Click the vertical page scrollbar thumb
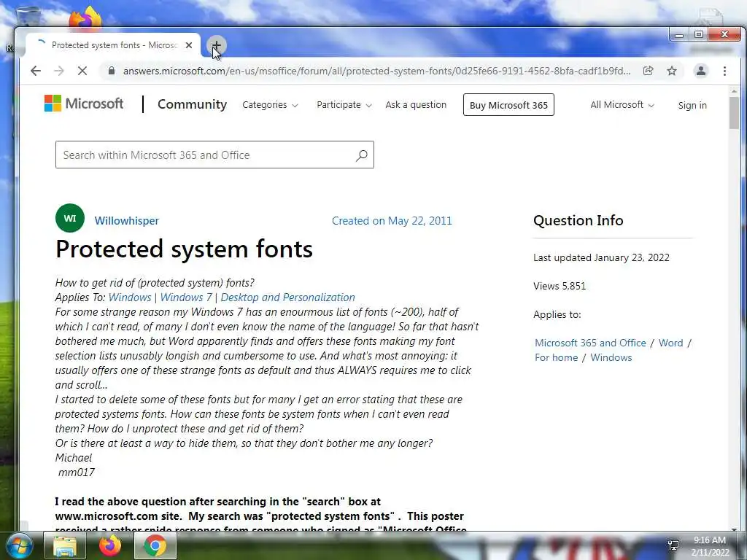Image resolution: width=747 pixels, height=560 pixels. click(734, 112)
